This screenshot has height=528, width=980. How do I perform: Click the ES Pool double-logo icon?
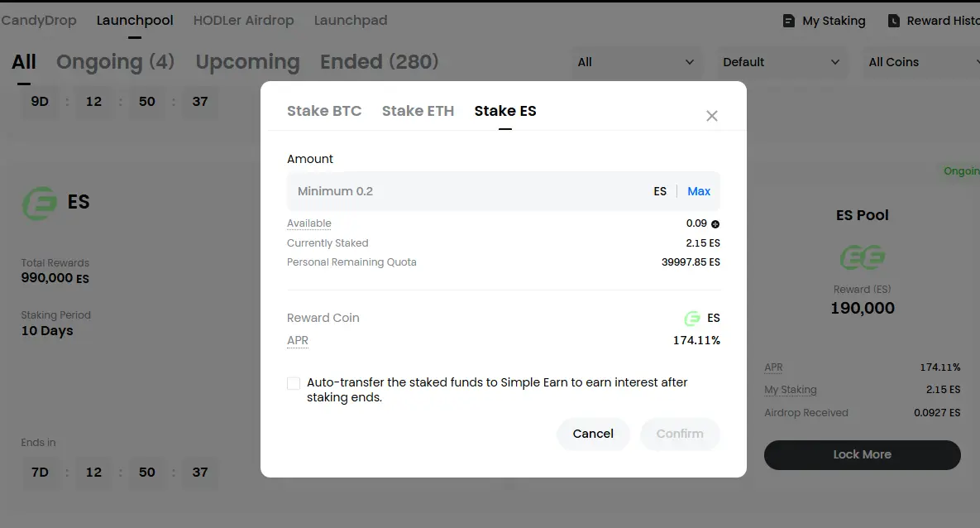pos(863,257)
